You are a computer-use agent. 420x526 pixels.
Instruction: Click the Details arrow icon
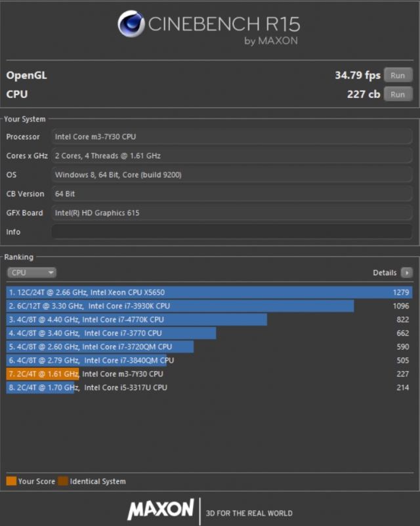coord(407,273)
